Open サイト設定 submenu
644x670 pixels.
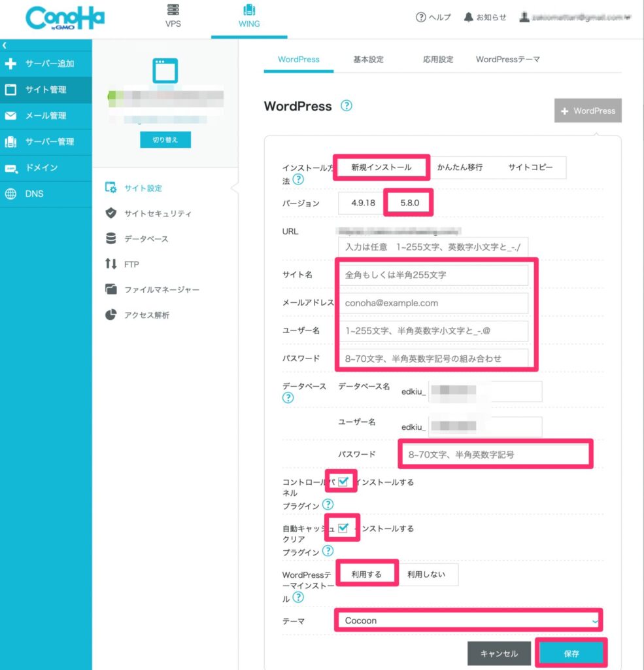[133, 188]
